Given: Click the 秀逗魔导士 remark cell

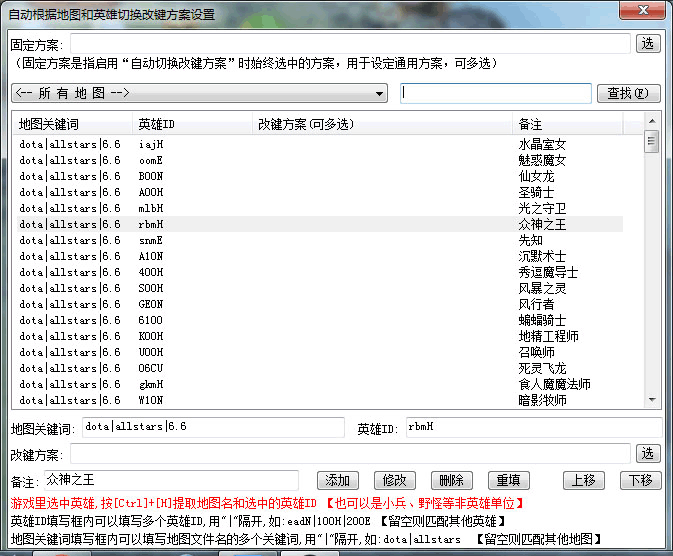Looking at the screenshot, I should [x=548, y=272].
